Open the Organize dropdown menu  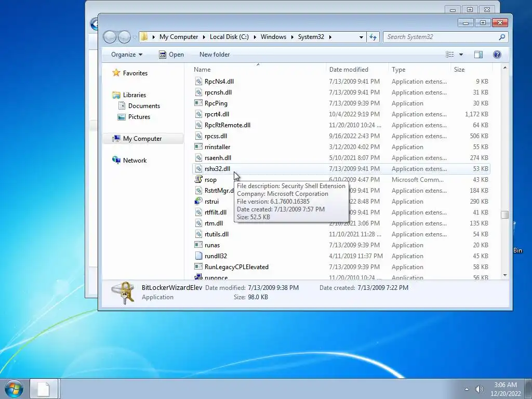pyautogui.click(x=127, y=55)
